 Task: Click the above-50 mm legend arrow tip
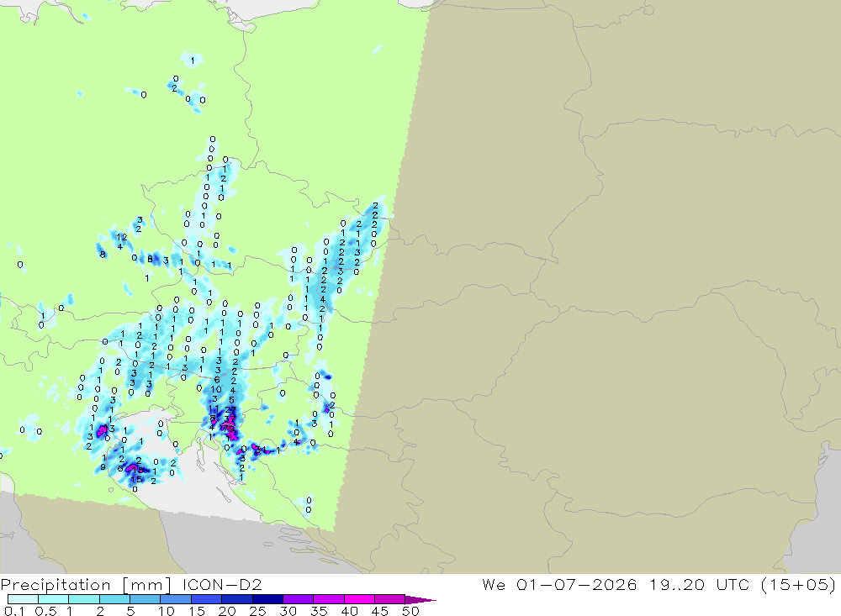click(x=421, y=599)
